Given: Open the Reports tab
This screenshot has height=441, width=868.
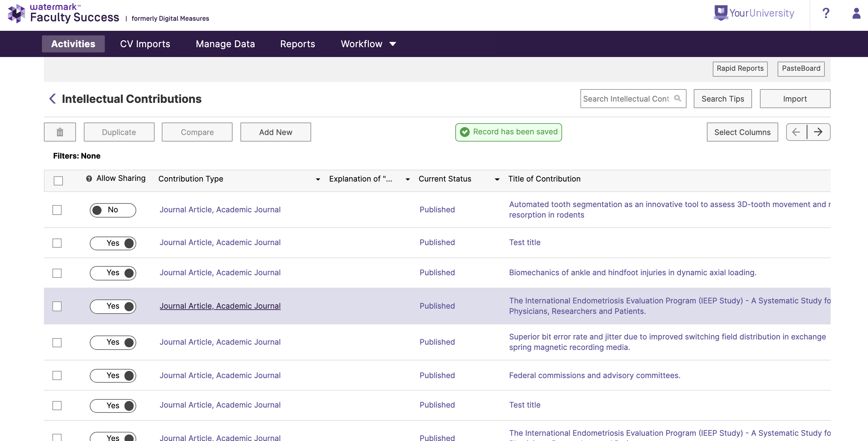Looking at the screenshot, I should (297, 44).
